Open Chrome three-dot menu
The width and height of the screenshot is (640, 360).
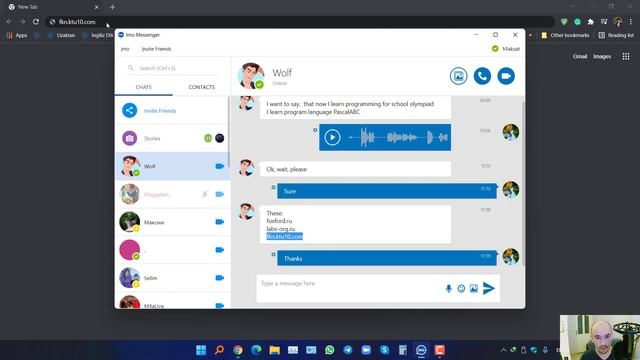tap(631, 22)
